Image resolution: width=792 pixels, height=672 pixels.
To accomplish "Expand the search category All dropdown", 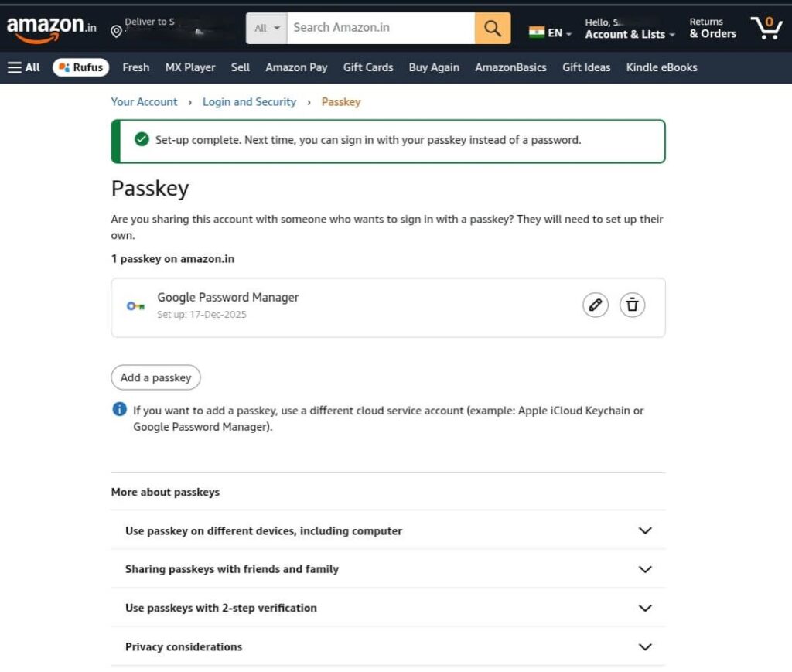I will pos(266,27).
